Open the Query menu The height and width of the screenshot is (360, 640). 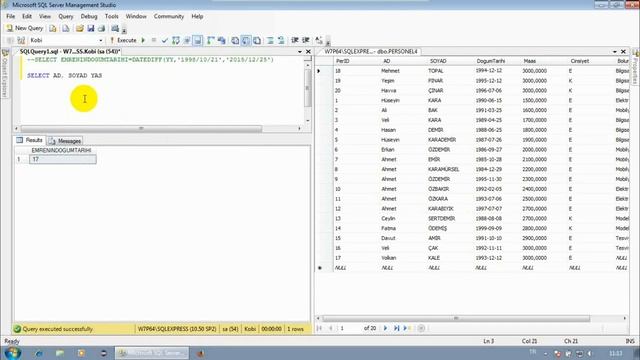[66, 16]
